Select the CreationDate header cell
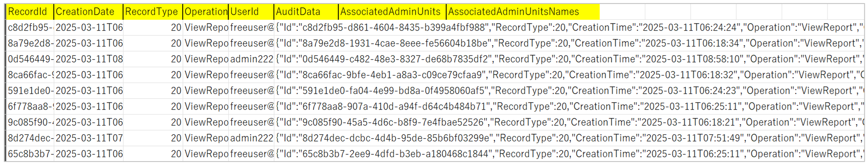868x164 pixels. tap(89, 12)
